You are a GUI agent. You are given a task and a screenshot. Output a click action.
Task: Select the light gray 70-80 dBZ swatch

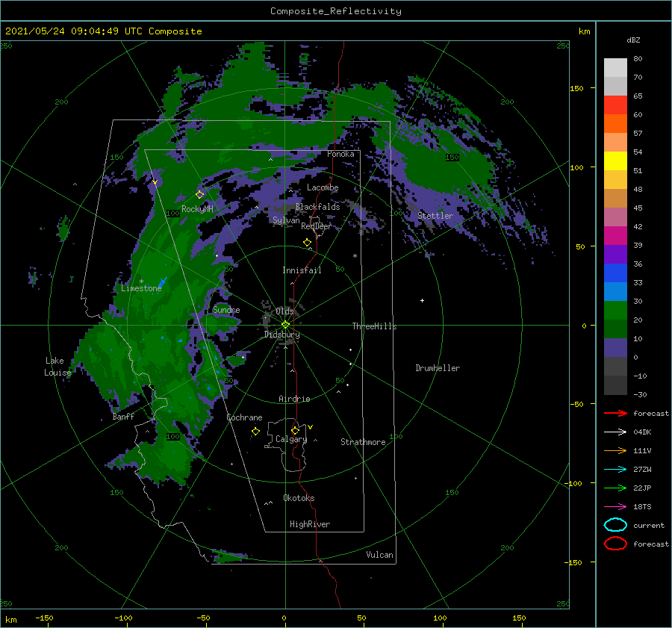tap(615, 68)
